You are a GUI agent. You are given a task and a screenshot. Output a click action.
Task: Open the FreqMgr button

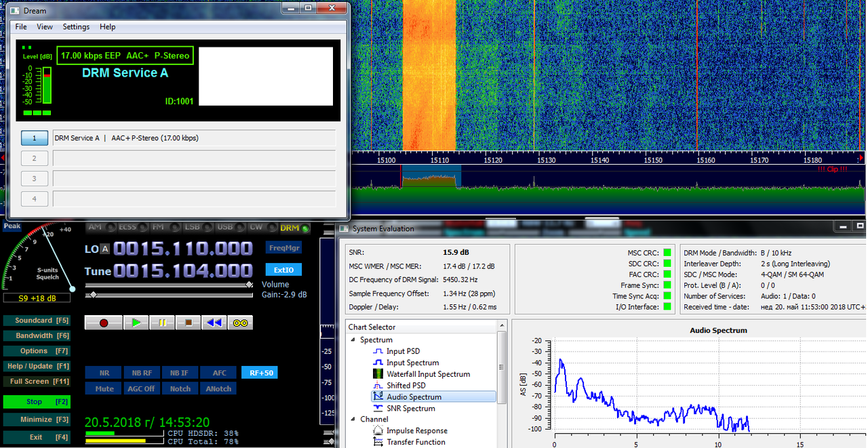pyautogui.click(x=283, y=248)
